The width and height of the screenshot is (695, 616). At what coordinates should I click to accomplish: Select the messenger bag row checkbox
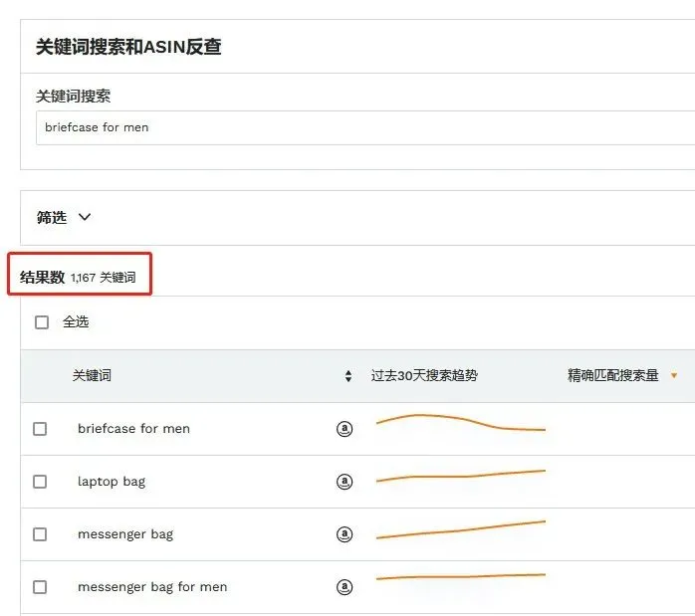tap(40, 534)
